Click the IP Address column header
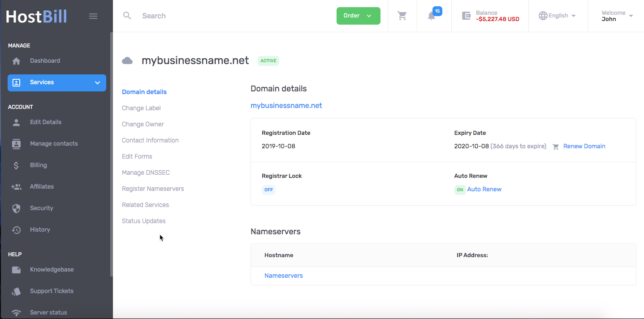The image size is (644, 319). click(x=472, y=255)
